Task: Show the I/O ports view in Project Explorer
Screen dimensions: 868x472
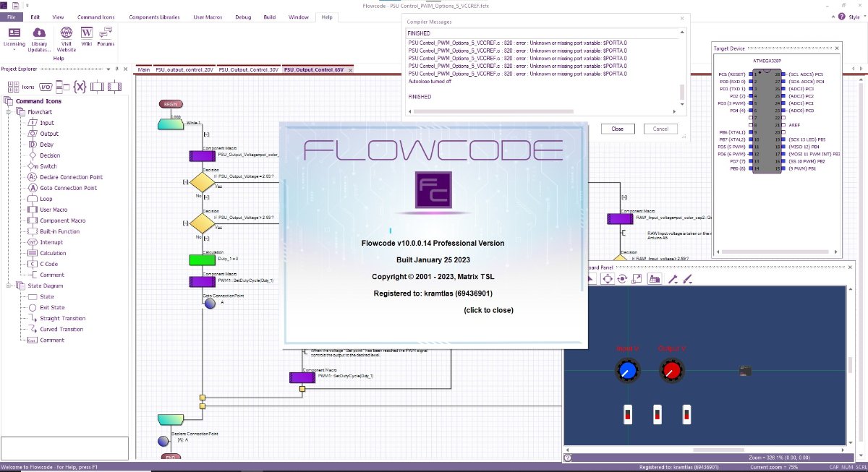Action: click(46, 86)
